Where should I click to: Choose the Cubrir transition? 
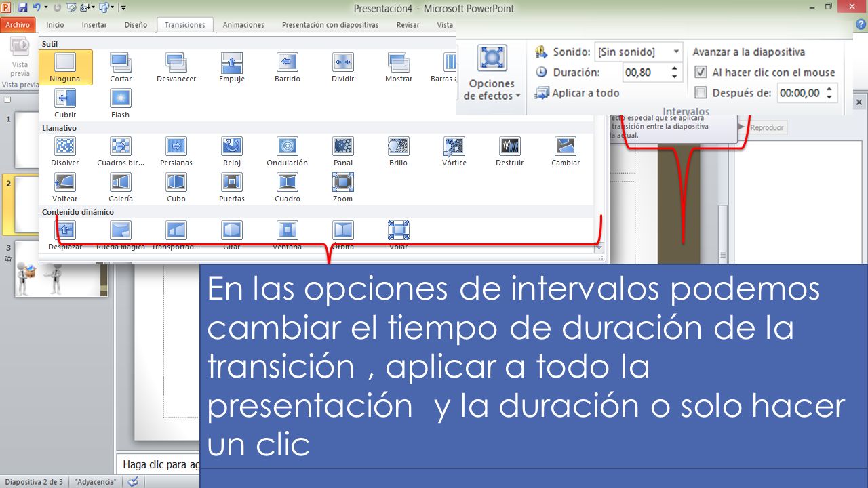(x=65, y=103)
